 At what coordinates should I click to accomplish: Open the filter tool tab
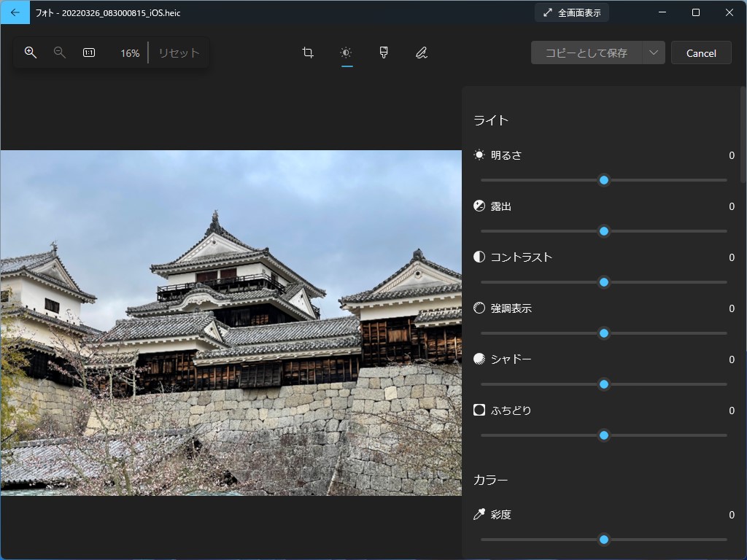click(384, 52)
